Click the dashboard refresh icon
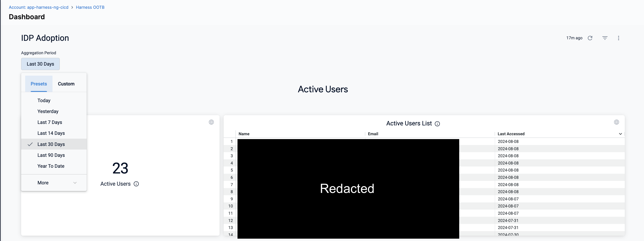This screenshot has width=644, height=241. pos(590,38)
